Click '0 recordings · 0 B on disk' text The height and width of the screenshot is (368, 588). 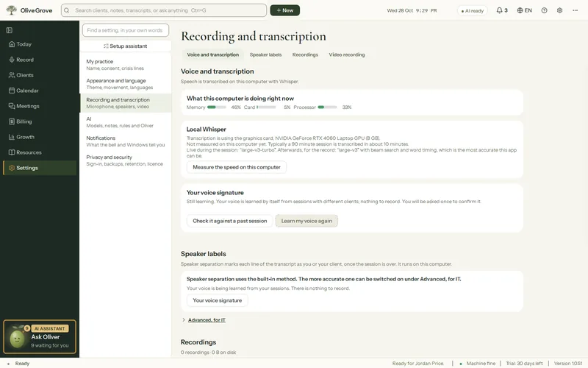pyautogui.click(x=209, y=353)
